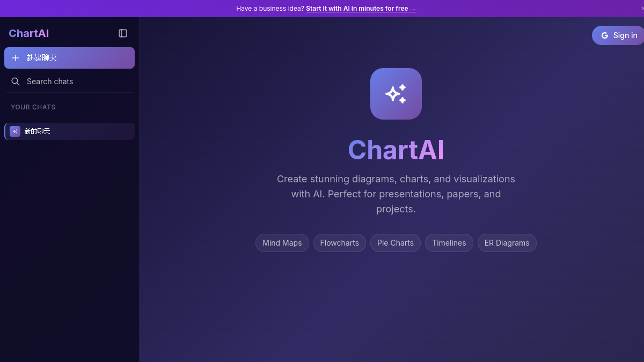This screenshot has width=644, height=362.
Task: Open the 新的聊天 chat in the sidebar
Action: tap(69, 131)
